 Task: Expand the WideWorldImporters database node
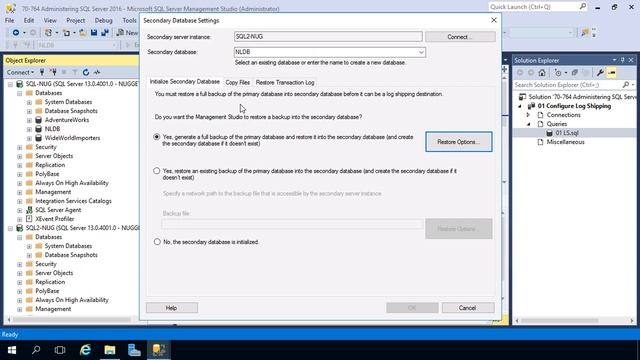29,138
